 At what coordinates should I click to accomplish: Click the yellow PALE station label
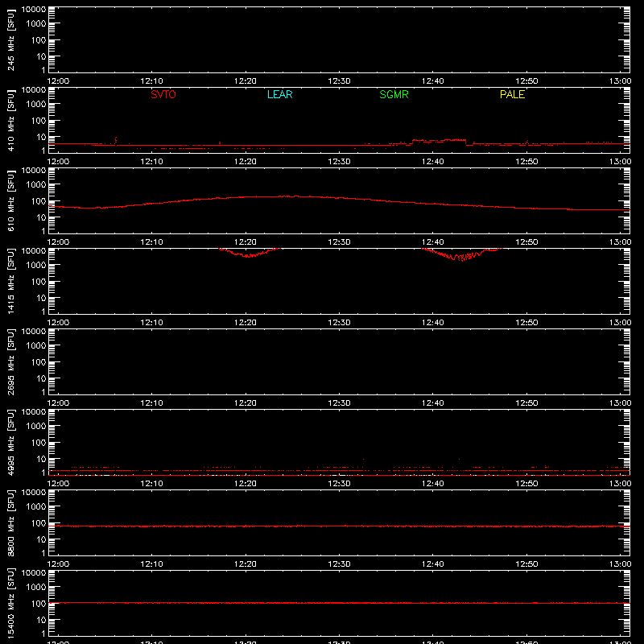pyautogui.click(x=512, y=94)
